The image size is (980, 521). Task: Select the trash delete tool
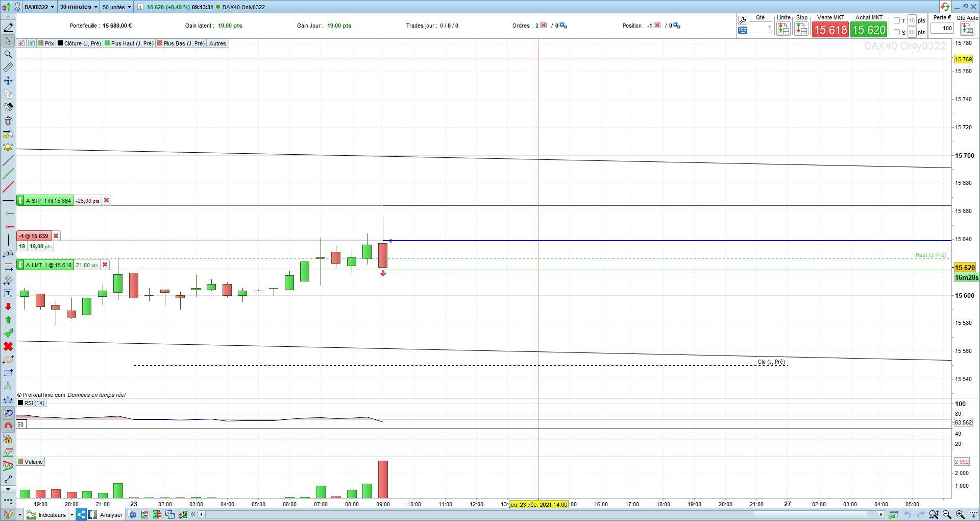point(8,121)
